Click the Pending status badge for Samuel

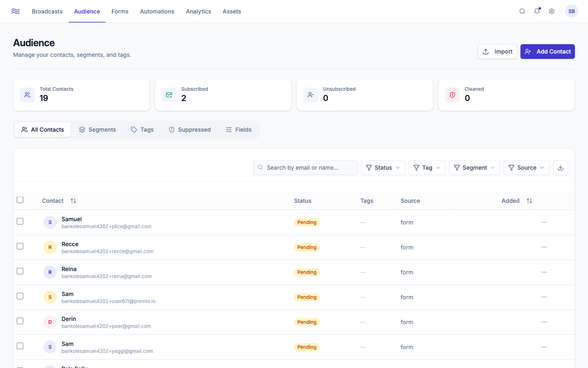pos(307,222)
